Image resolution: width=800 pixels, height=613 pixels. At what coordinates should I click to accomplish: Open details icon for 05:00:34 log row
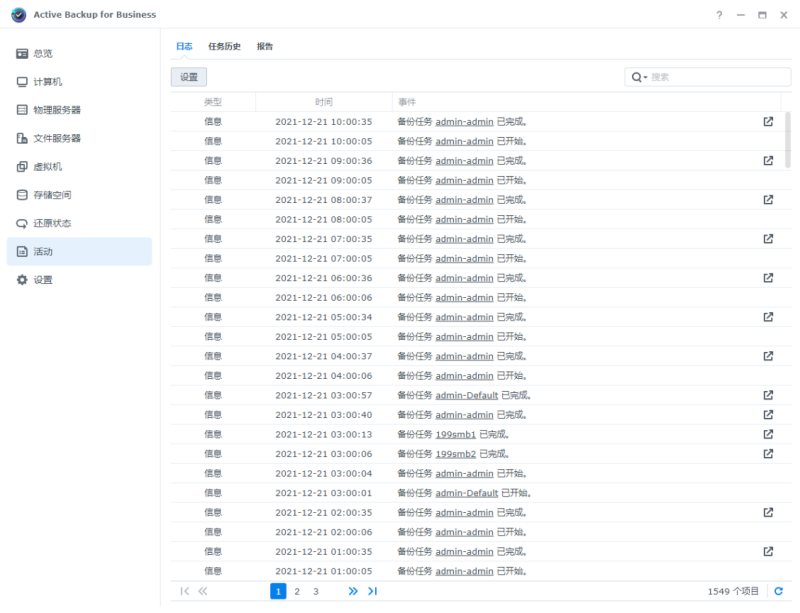tap(768, 317)
